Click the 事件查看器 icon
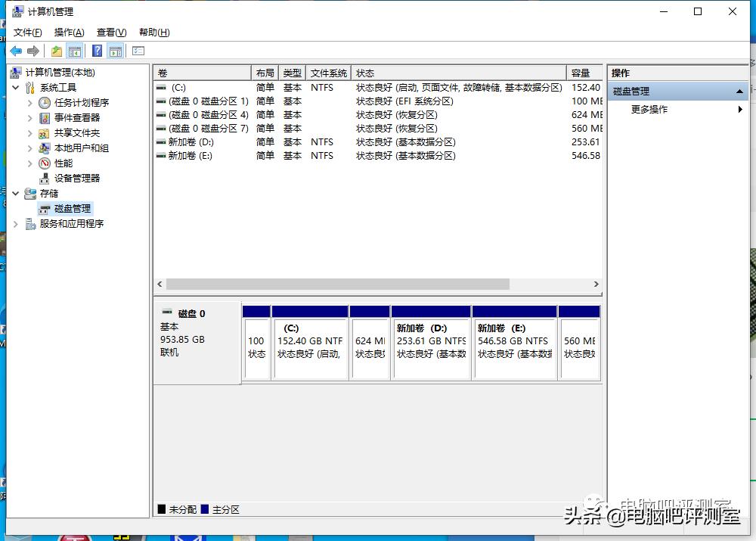Screen dimensions: 756x541 click(x=45, y=118)
